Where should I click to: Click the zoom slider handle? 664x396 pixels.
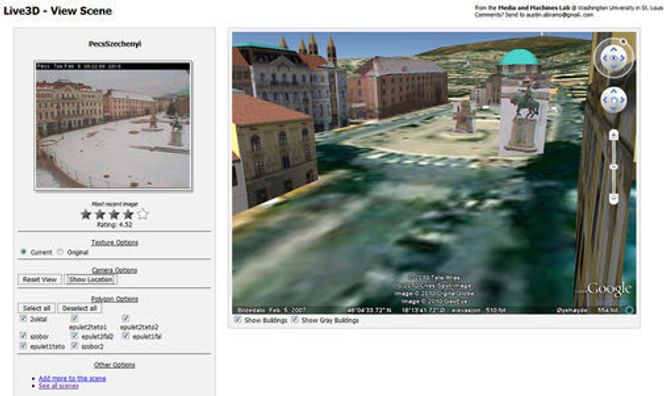click(614, 167)
